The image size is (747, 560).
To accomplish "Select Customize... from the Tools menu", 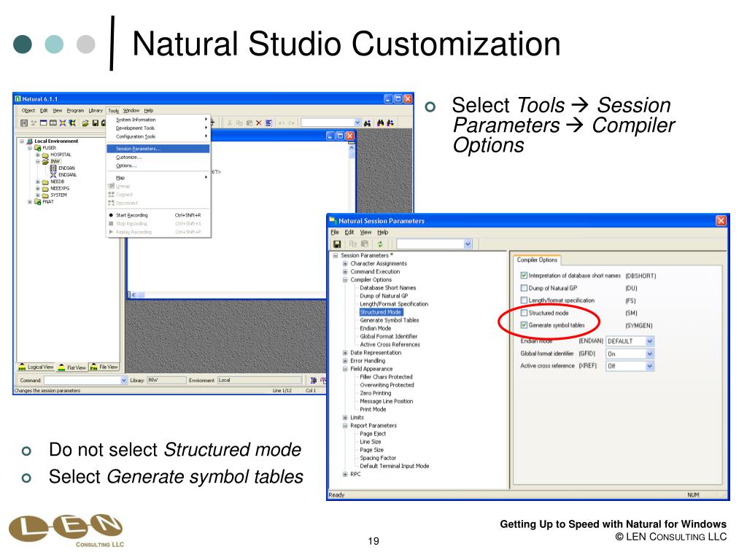I will [158, 157].
